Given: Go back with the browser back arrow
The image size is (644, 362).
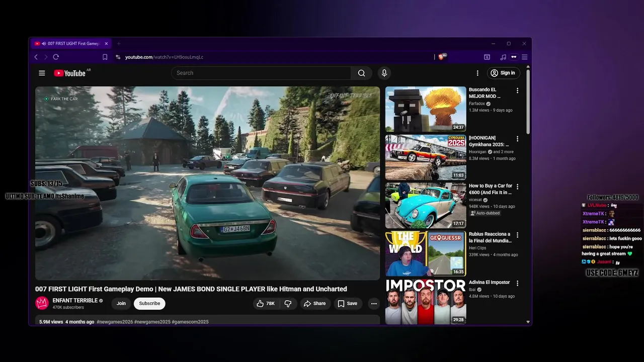Looking at the screenshot, I should click(x=36, y=57).
